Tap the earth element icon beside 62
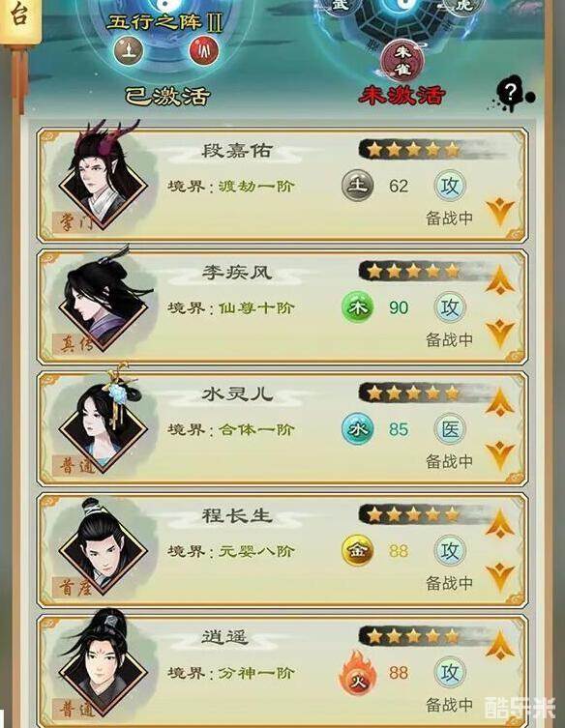565x728 pixels. coord(357,186)
